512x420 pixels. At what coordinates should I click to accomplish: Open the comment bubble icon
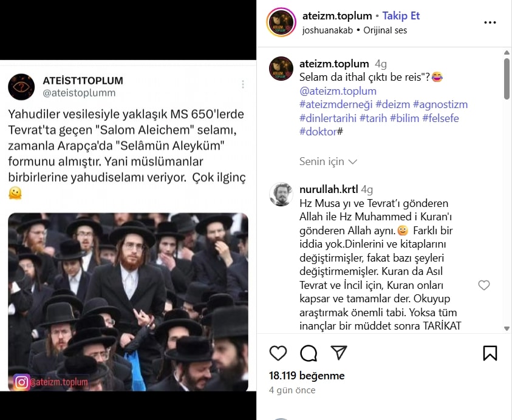[x=309, y=353]
